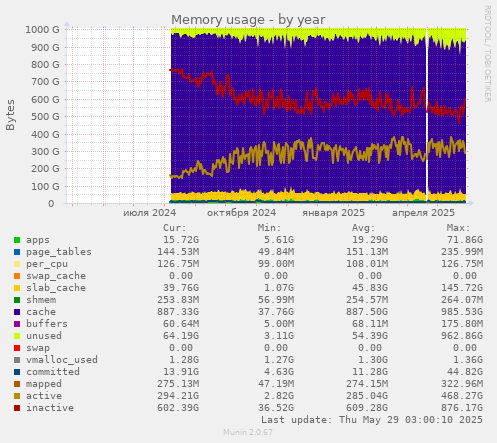Click the Munin 2.0.67 footer text
This screenshot has width=497, height=443.
pyautogui.click(x=248, y=432)
